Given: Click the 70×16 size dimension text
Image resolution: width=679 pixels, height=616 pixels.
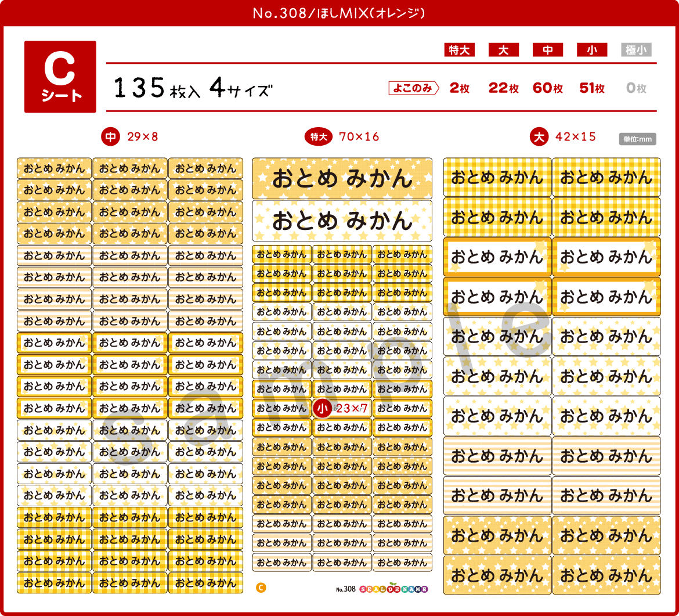Looking at the screenshot, I should coord(359,137).
